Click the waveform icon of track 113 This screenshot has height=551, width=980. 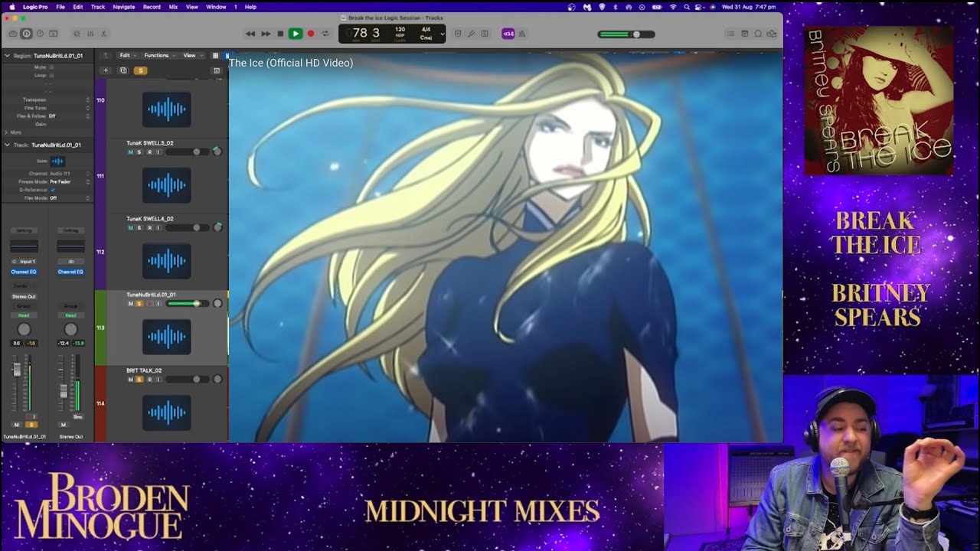[167, 336]
